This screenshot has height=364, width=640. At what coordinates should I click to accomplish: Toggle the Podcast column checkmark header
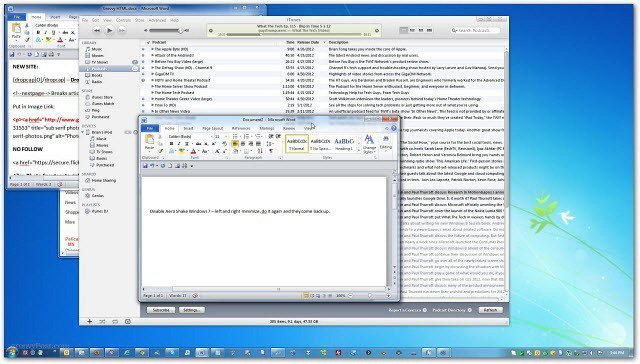[148, 42]
